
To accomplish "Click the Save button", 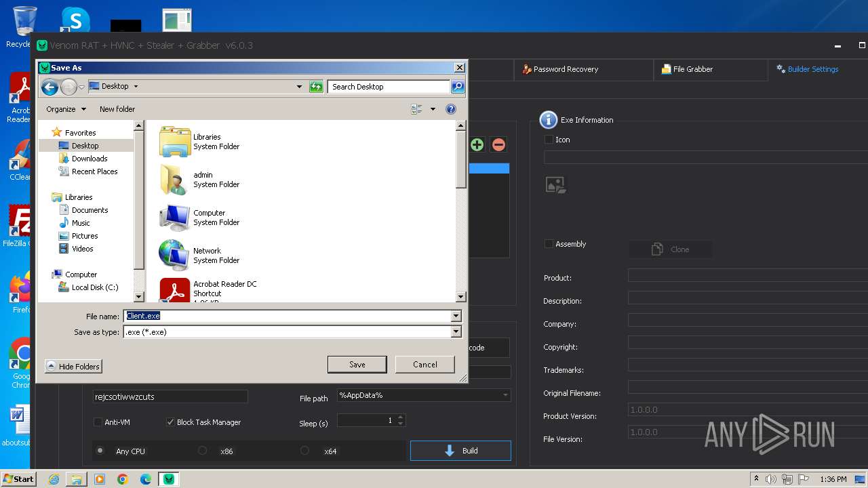I will pyautogui.click(x=357, y=365).
